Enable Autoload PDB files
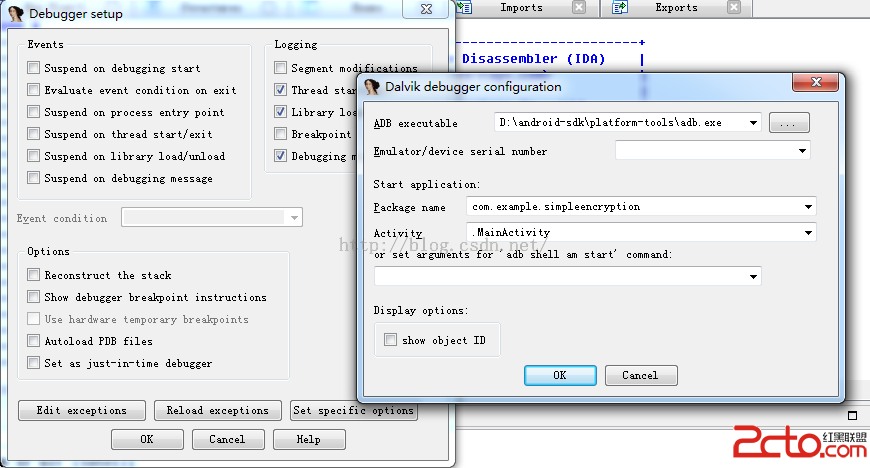Viewport: 870px width, 468px height. pyautogui.click(x=33, y=341)
